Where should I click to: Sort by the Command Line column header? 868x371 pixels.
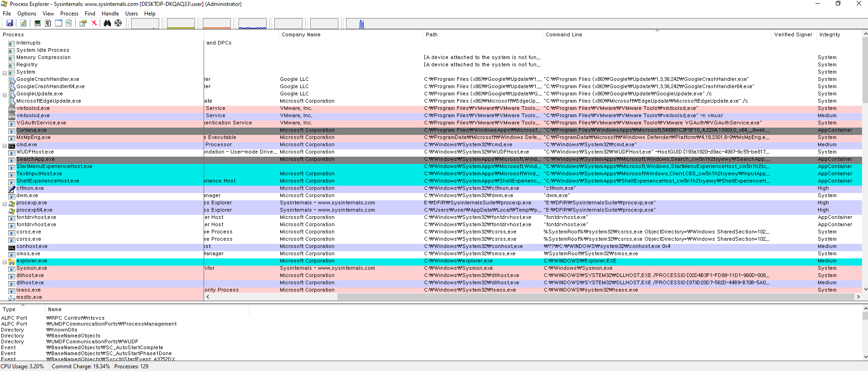(x=657, y=35)
